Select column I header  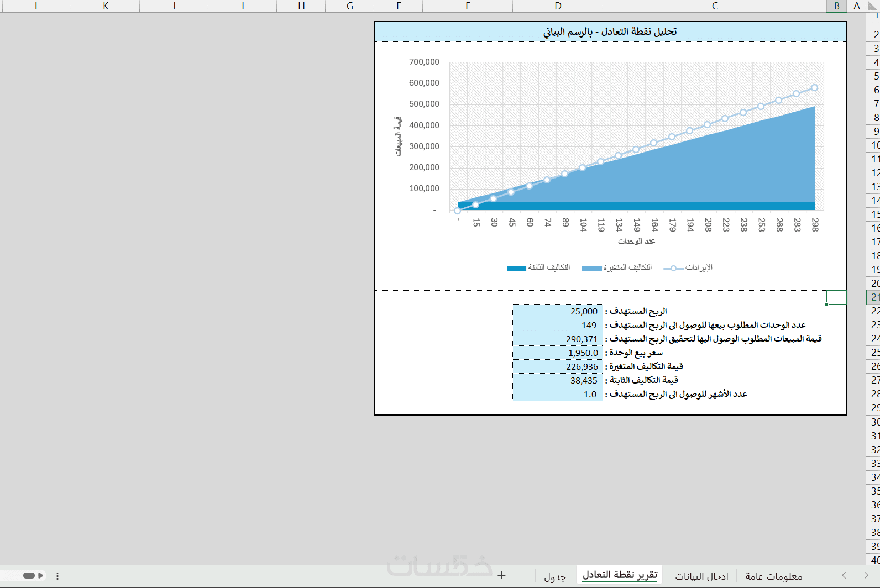pyautogui.click(x=243, y=6)
